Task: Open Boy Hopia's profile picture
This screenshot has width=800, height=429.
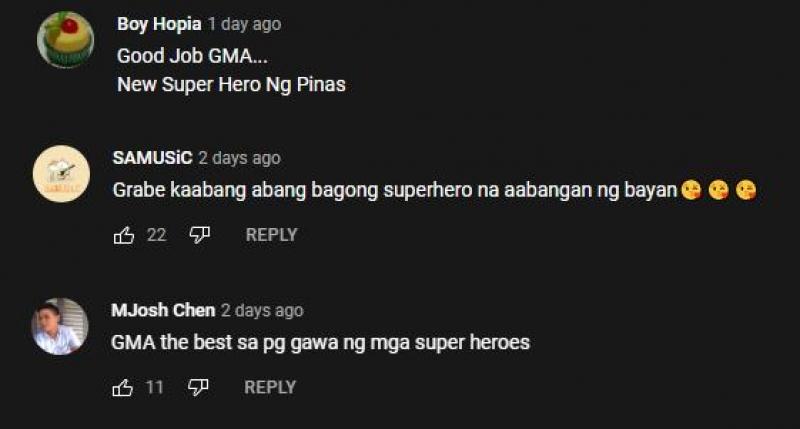Action: click(x=65, y=39)
